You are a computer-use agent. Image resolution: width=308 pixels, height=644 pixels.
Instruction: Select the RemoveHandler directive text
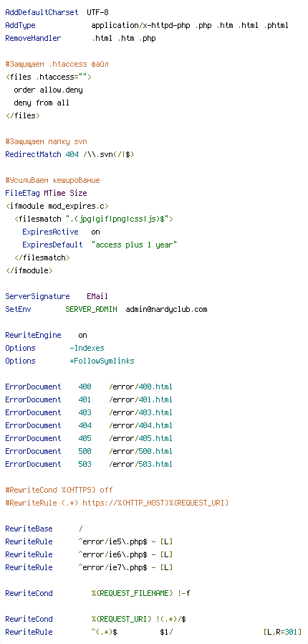[33, 39]
